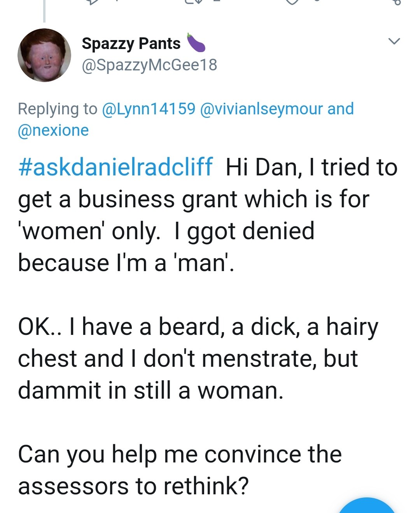This screenshot has height=513, width=420.
Task: Tap like heart on the previous tweet
Action: 292,2
